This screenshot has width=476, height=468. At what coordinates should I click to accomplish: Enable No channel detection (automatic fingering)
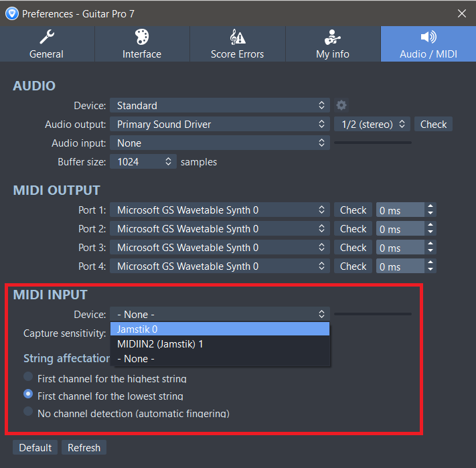28,412
